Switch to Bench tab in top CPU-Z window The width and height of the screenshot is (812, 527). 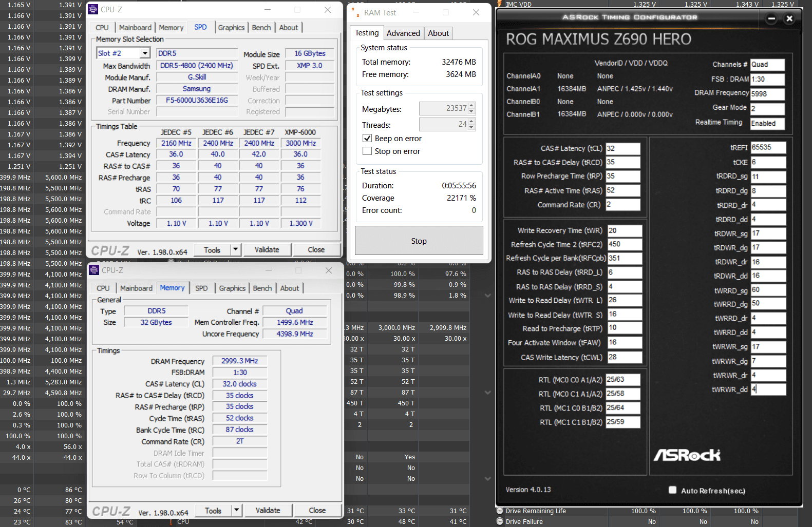(261, 28)
